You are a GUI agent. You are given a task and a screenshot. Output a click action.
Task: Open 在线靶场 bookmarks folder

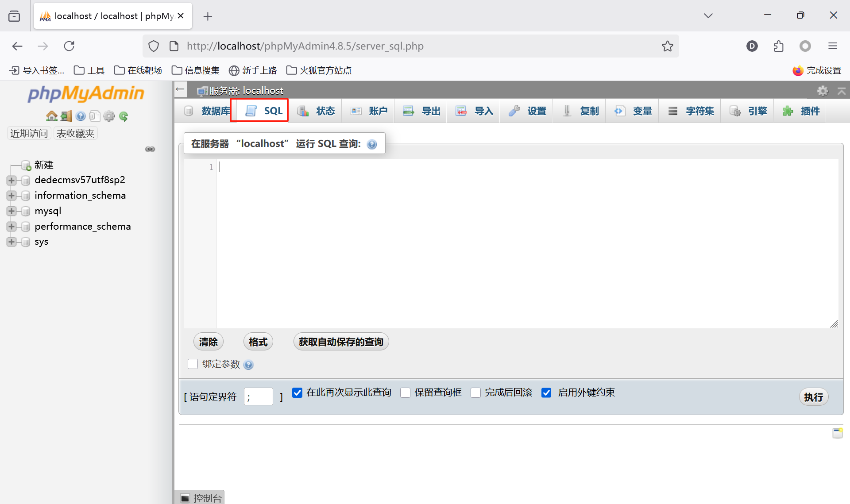138,70
